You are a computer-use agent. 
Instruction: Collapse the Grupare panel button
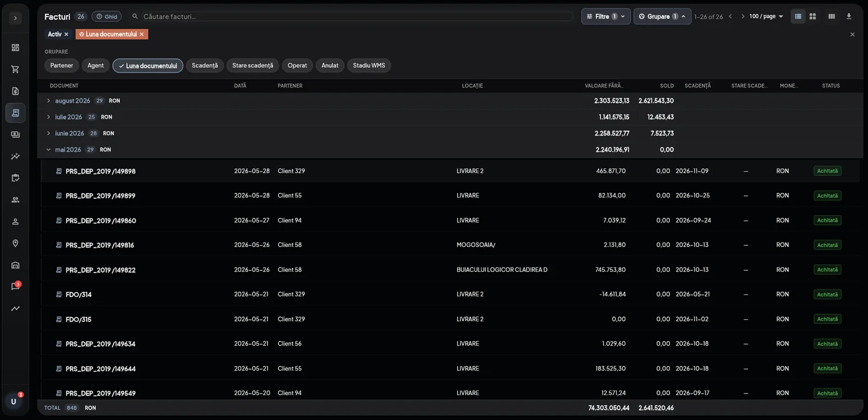pos(663,16)
